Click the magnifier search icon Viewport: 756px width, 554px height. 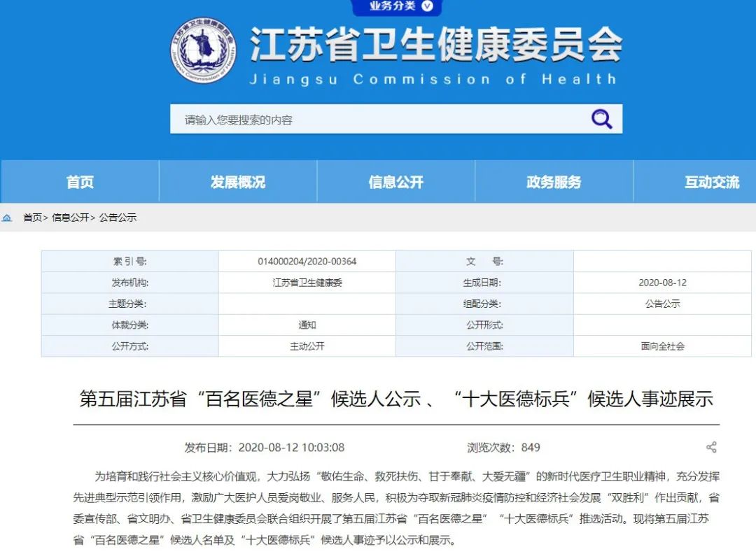[602, 118]
